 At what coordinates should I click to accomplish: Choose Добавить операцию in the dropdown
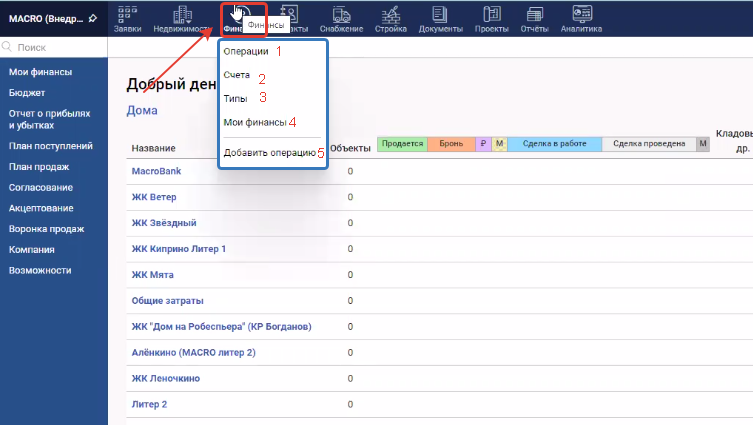coord(269,153)
